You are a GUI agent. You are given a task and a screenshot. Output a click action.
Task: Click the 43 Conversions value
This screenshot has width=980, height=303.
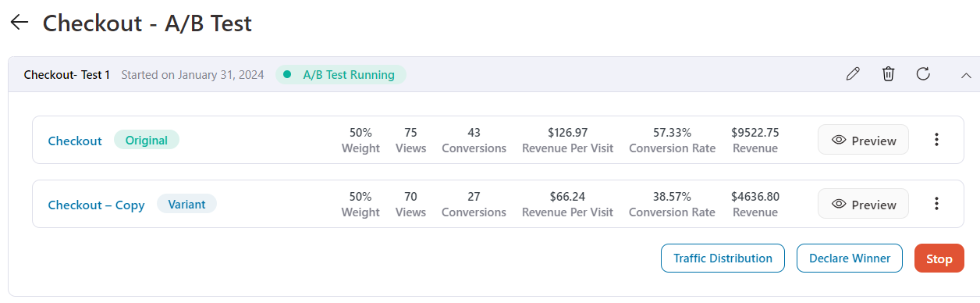pos(474,132)
